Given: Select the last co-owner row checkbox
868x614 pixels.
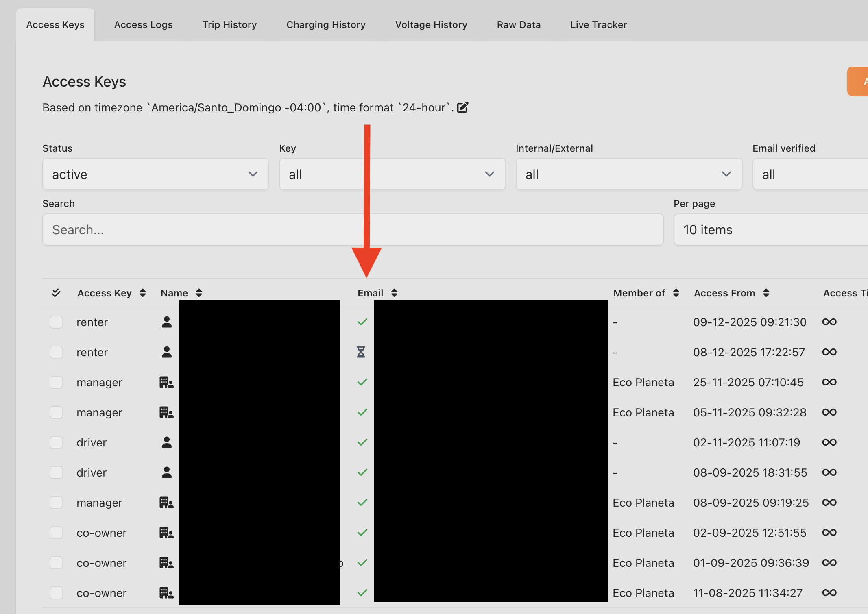Looking at the screenshot, I should coord(56,593).
